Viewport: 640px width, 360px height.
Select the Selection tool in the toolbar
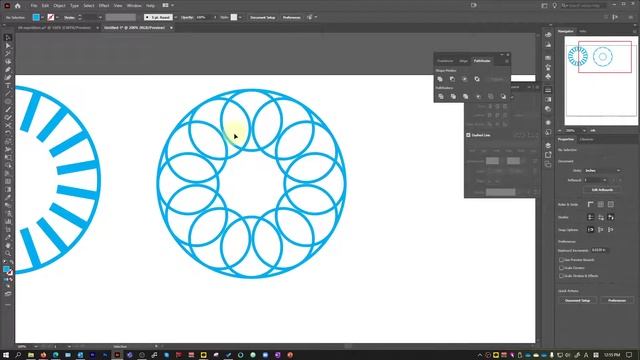(x=8, y=38)
